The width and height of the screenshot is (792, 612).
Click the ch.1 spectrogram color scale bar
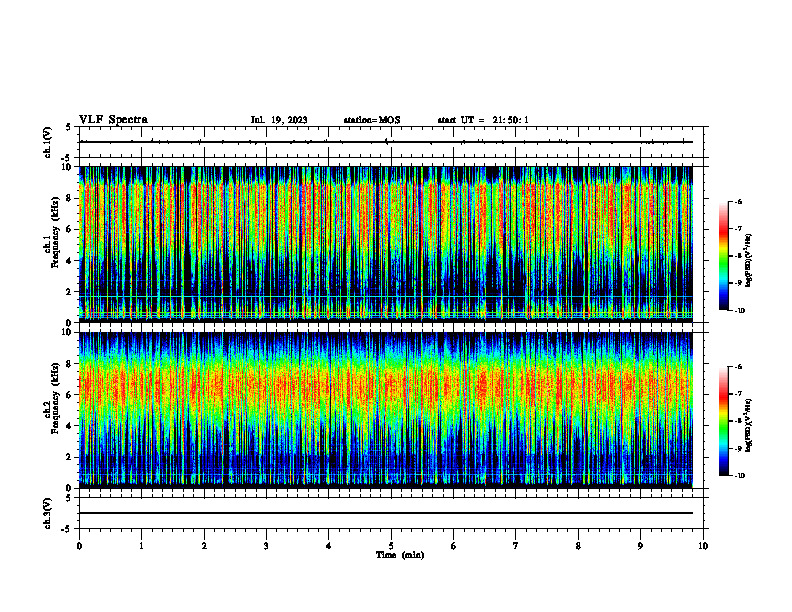coord(723,256)
